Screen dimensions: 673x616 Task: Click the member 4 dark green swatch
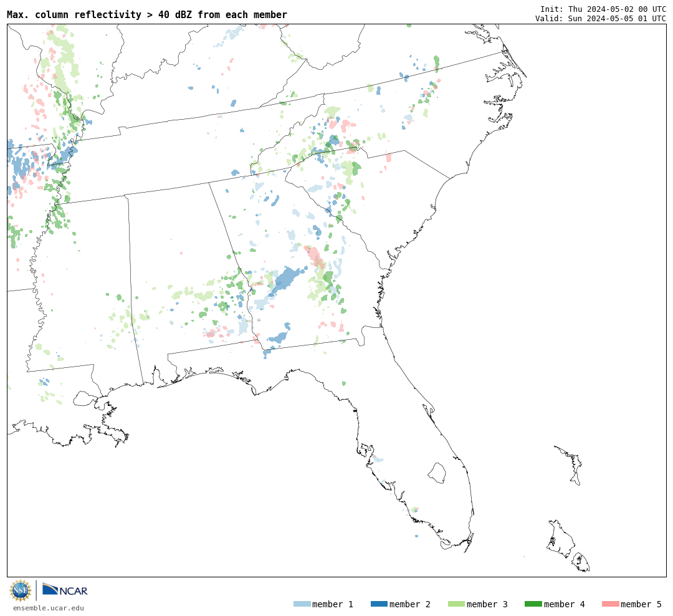(533, 604)
